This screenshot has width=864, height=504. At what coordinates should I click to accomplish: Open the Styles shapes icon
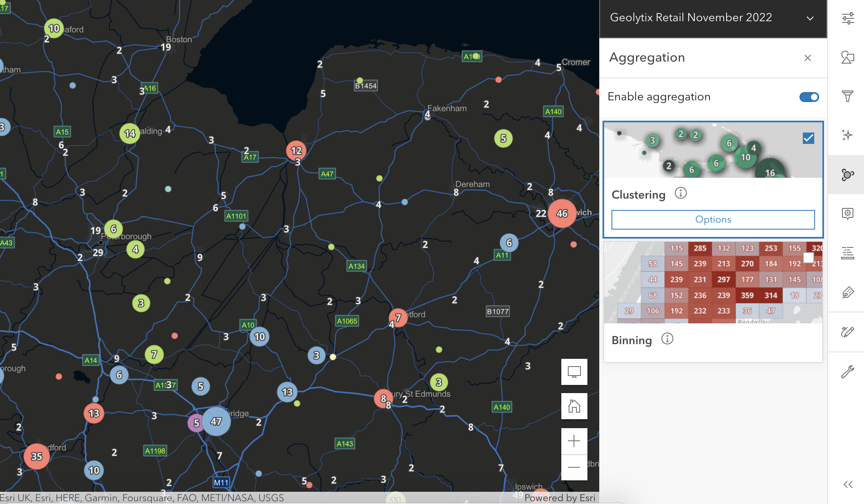(x=848, y=57)
